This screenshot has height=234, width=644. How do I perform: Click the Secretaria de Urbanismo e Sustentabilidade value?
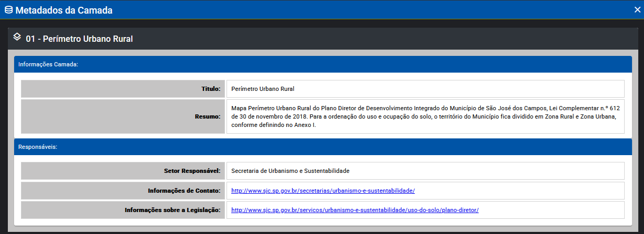pos(290,171)
